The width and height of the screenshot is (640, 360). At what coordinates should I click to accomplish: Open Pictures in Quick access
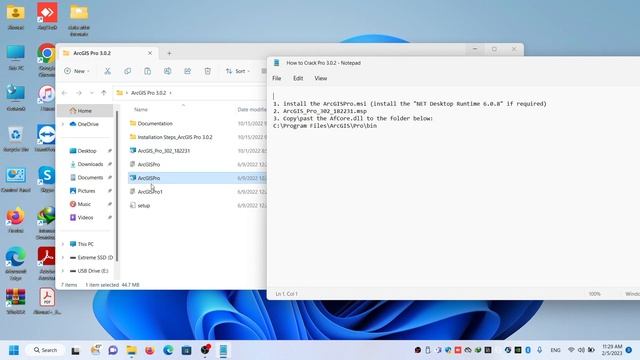pos(86,191)
